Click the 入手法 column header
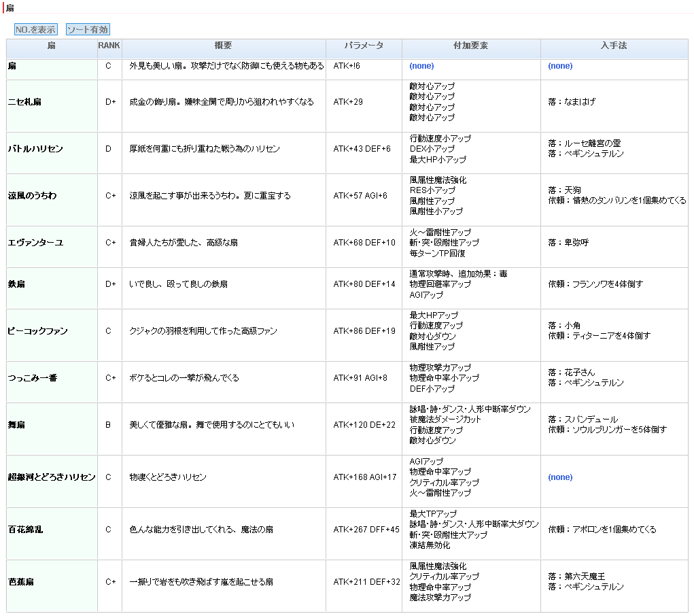 pos(613,46)
